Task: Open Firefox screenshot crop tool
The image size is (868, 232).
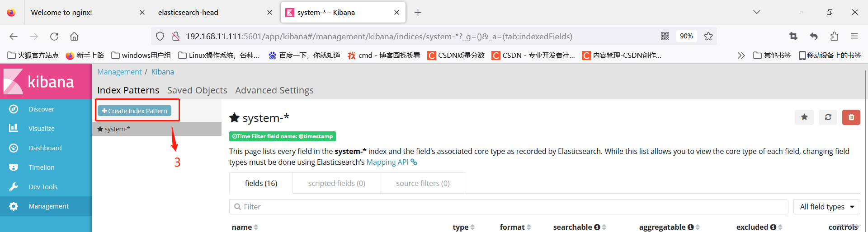Action: tap(793, 36)
